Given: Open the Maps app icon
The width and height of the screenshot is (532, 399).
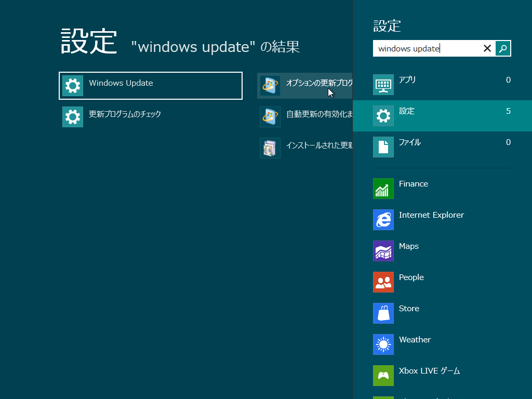Looking at the screenshot, I should coord(383,251).
